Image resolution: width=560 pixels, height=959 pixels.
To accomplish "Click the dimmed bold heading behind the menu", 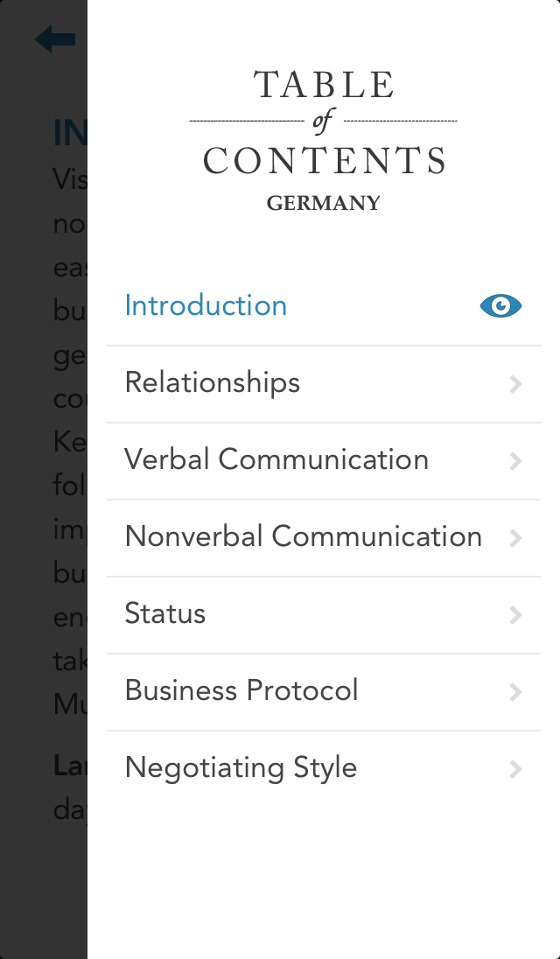I will pyautogui.click(x=70, y=133).
